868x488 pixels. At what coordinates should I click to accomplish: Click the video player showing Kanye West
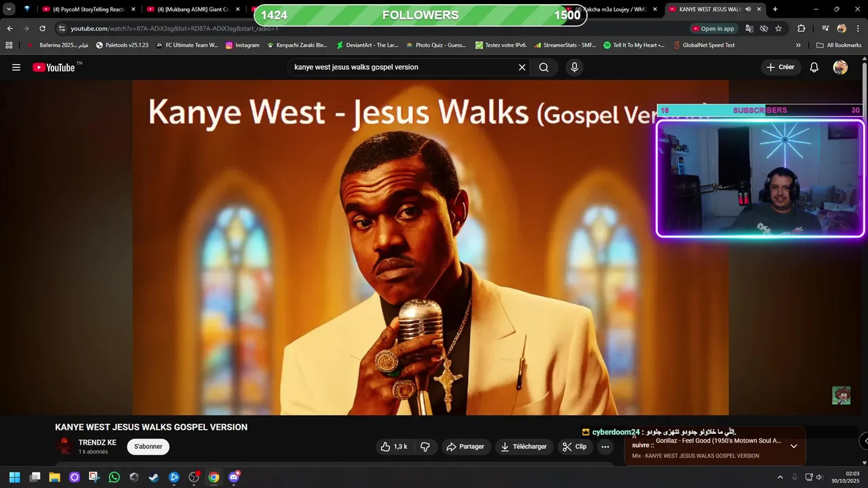click(x=431, y=247)
